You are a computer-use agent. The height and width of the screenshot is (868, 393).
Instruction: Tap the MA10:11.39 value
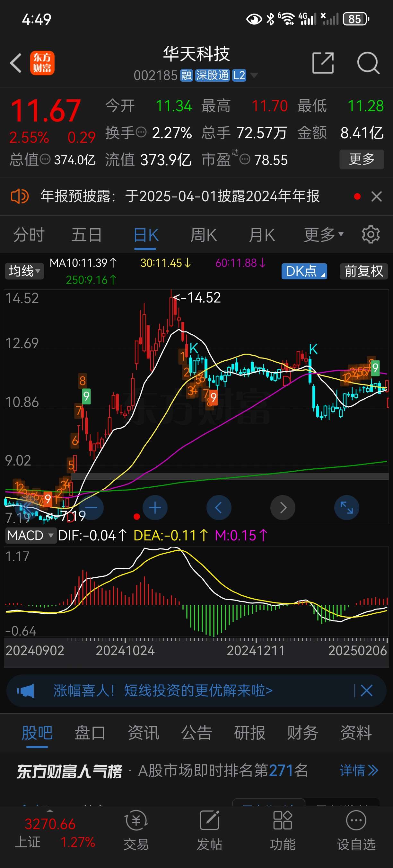pos(83,263)
